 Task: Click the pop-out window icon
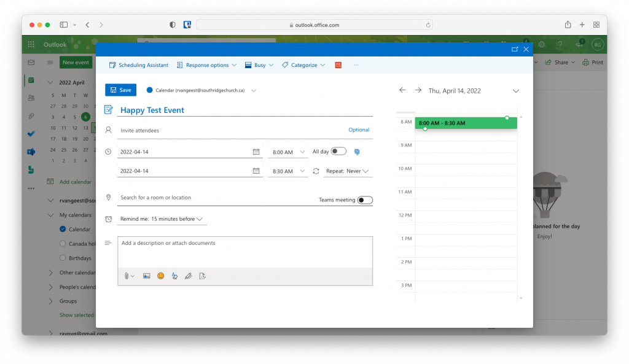515,49
